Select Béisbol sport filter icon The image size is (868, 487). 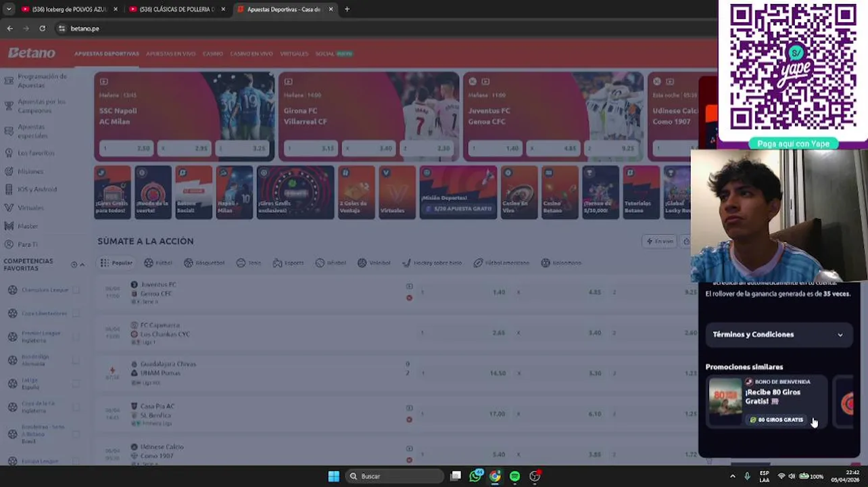[320, 262]
